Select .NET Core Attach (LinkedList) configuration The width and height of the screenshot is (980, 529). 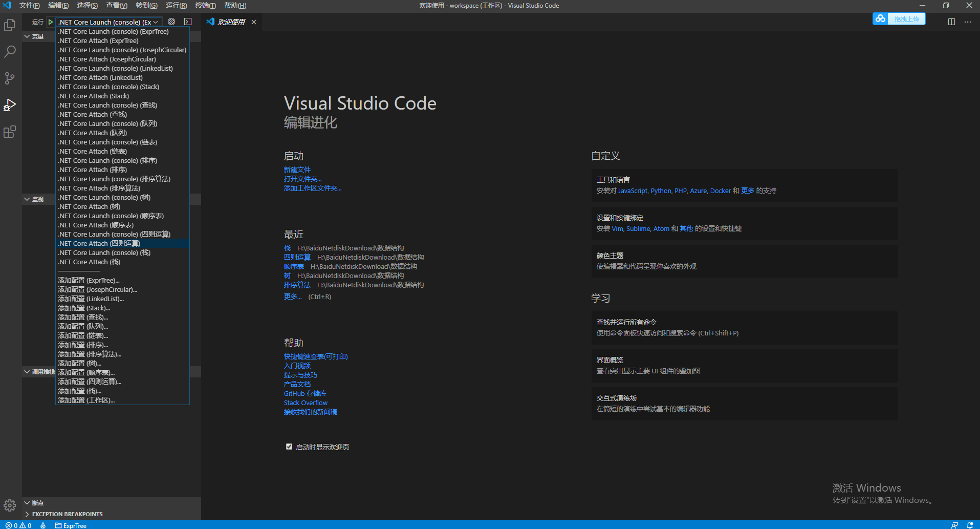(122, 78)
